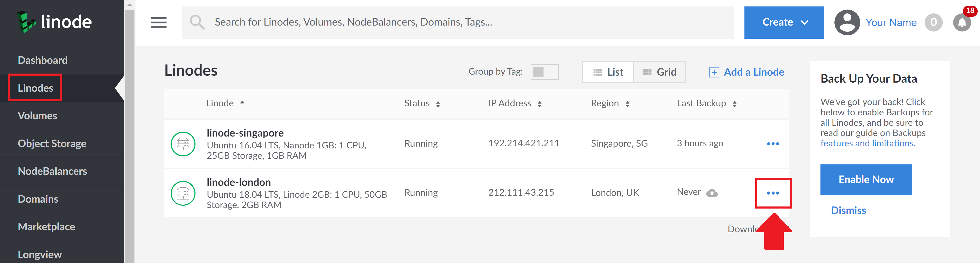980x263 pixels.
Task: Sort by the Linode column
Action: pyautogui.click(x=225, y=103)
